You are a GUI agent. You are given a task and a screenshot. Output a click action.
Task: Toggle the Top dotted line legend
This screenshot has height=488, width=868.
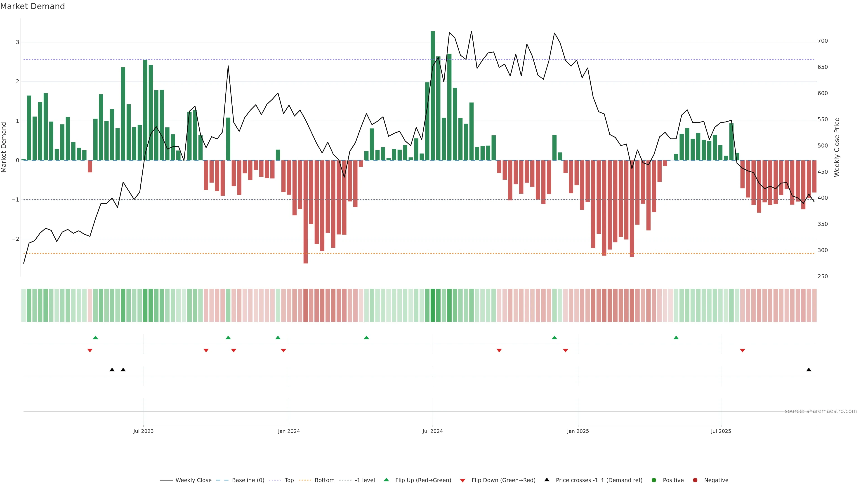(289, 480)
